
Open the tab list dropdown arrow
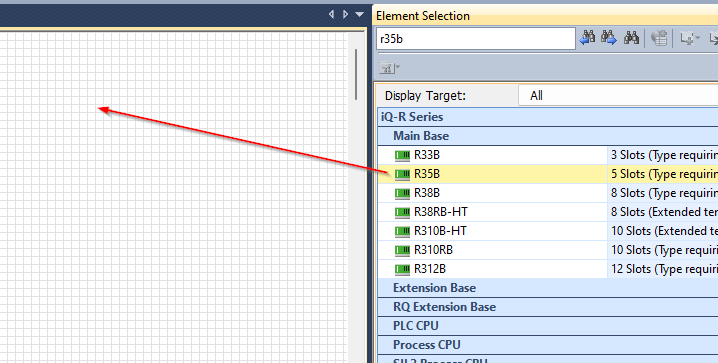click(x=359, y=15)
